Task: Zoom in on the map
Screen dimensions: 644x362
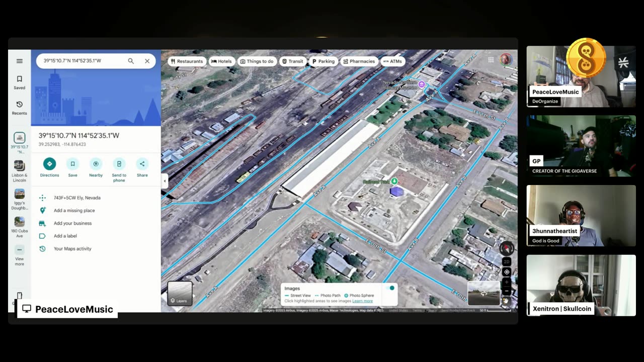Action: [x=507, y=283]
